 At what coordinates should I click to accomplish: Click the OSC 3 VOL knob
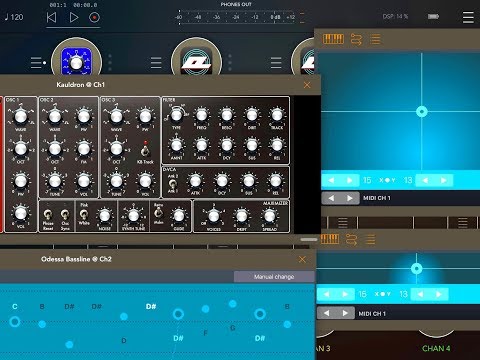pyautogui.click(x=145, y=181)
